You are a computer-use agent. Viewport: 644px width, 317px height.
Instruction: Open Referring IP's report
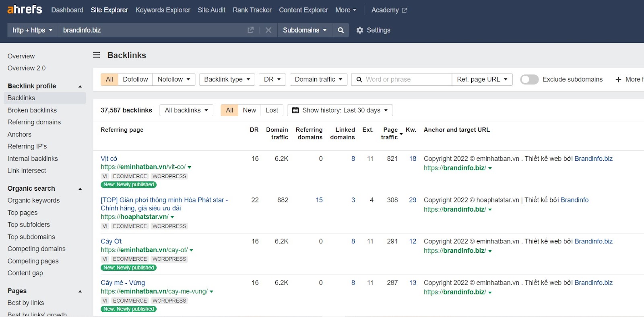click(27, 146)
